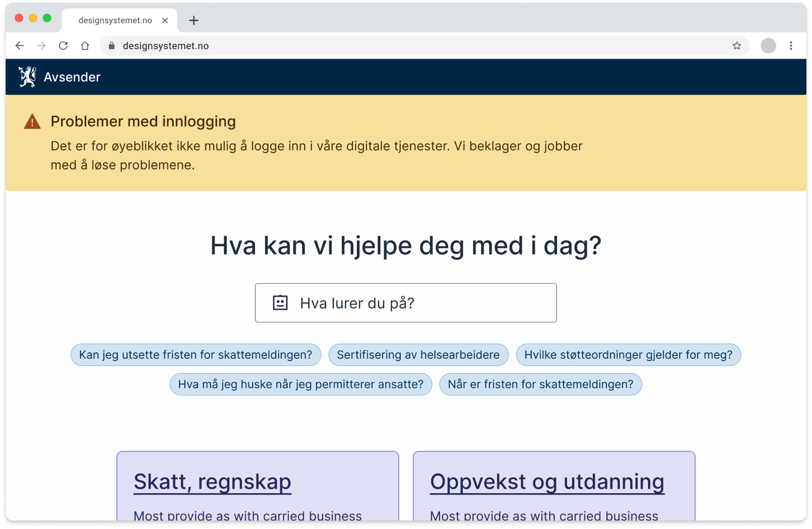Select the designsystemet.no tab
This screenshot has height=529, width=812.
click(x=115, y=20)
